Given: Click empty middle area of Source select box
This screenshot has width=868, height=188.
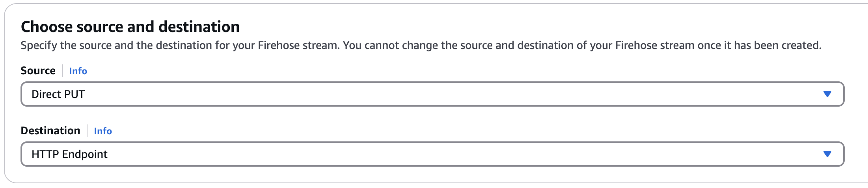Looking at the screenshot, I should [434, 94].
